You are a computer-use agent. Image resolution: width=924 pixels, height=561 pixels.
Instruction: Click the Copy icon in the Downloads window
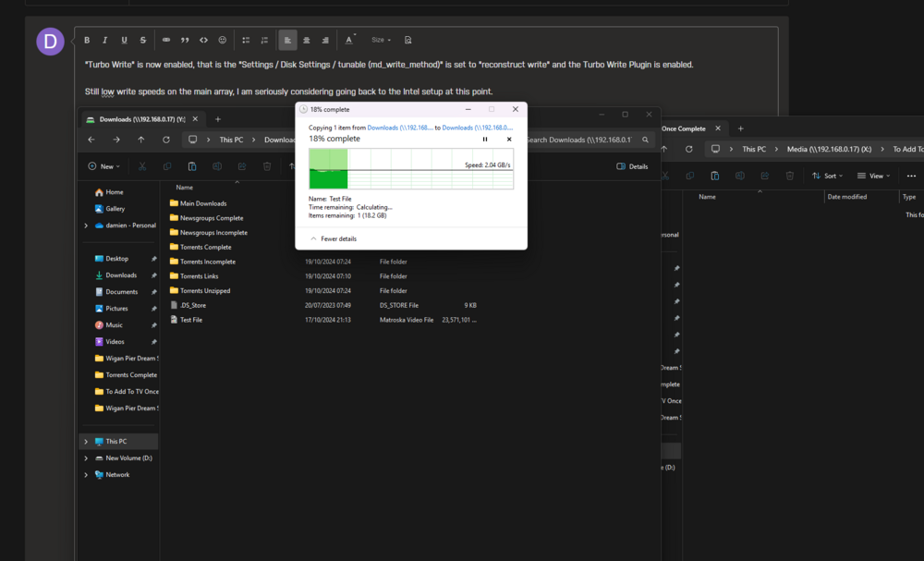[x=166, y=166]
